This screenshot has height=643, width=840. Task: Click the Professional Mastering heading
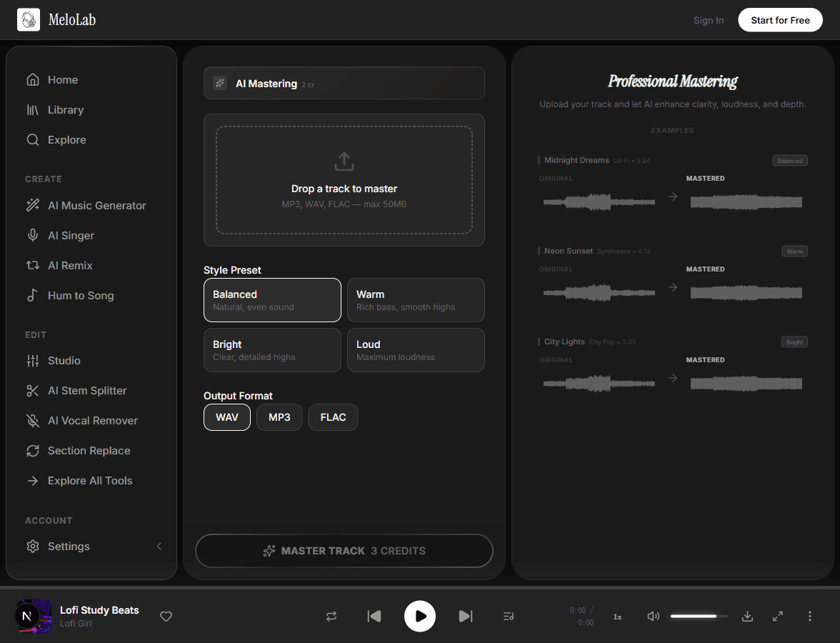[x=672, y=81]
